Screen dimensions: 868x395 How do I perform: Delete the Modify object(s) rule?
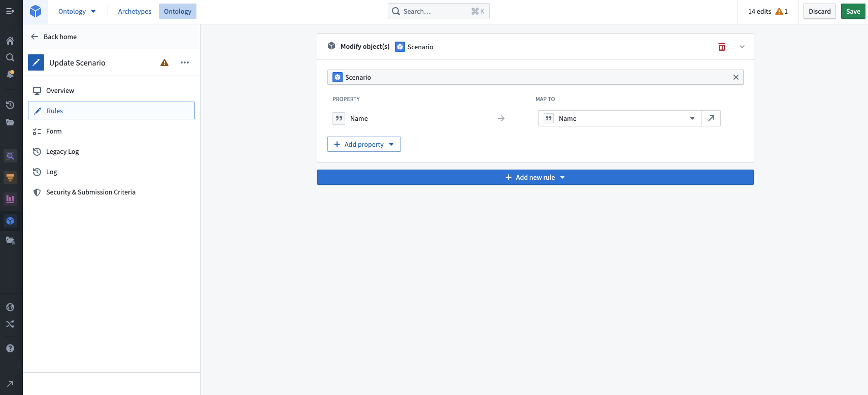pos(722,47)
